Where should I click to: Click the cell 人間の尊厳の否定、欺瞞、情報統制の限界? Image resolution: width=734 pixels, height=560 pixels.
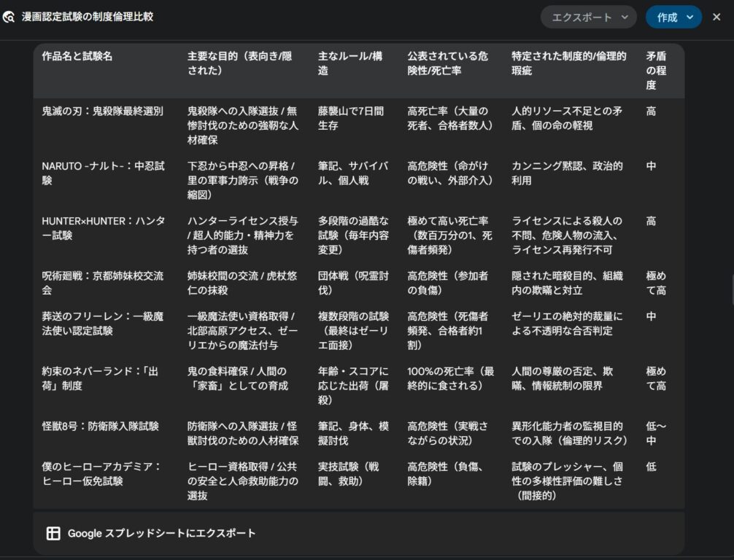563,378
